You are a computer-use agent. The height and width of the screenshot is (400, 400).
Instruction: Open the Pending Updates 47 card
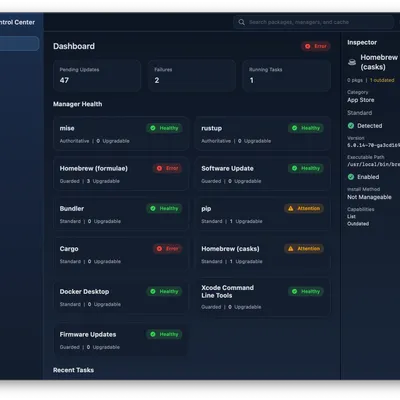(97, 76)
